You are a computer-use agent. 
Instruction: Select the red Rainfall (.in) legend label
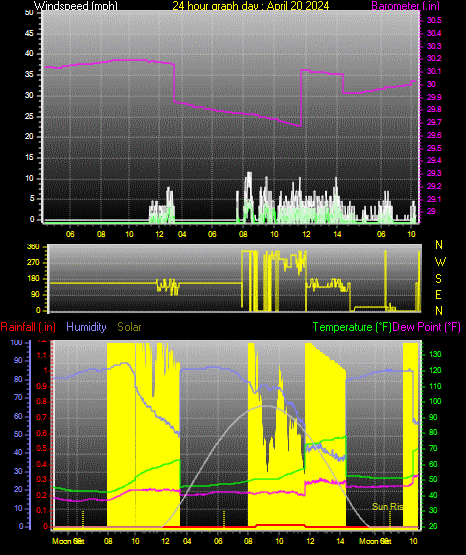pyautogui.click(x=28, y=327)
